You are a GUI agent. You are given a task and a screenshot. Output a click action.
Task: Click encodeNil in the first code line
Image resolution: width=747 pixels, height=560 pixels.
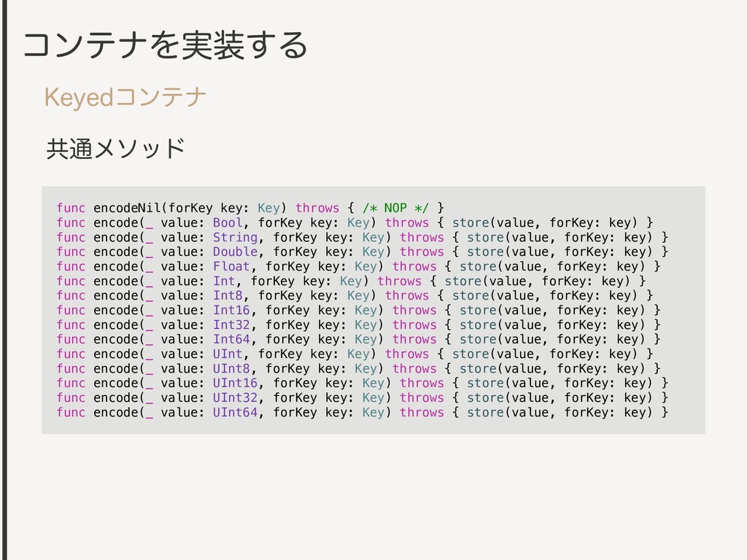click(x=127, y=208)
